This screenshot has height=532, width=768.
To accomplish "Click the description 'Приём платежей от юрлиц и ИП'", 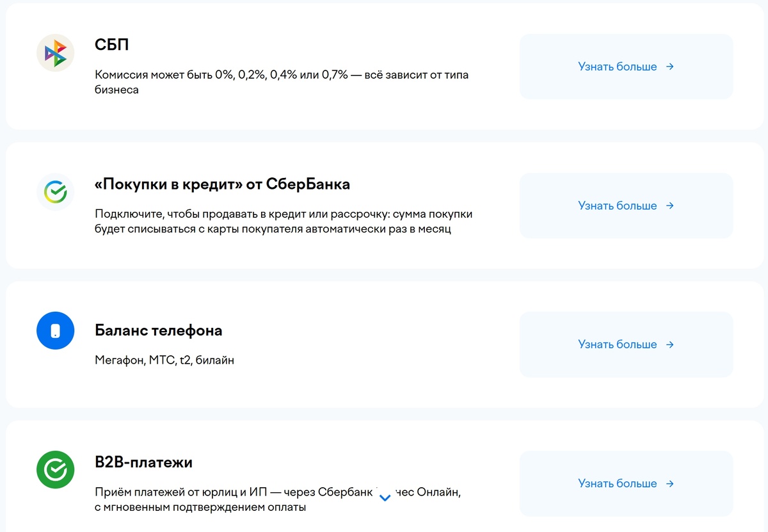I will 278,500.
